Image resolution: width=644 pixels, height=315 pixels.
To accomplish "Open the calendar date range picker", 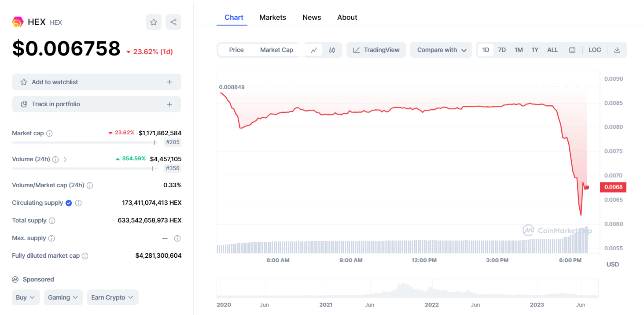I will [572, 50].
